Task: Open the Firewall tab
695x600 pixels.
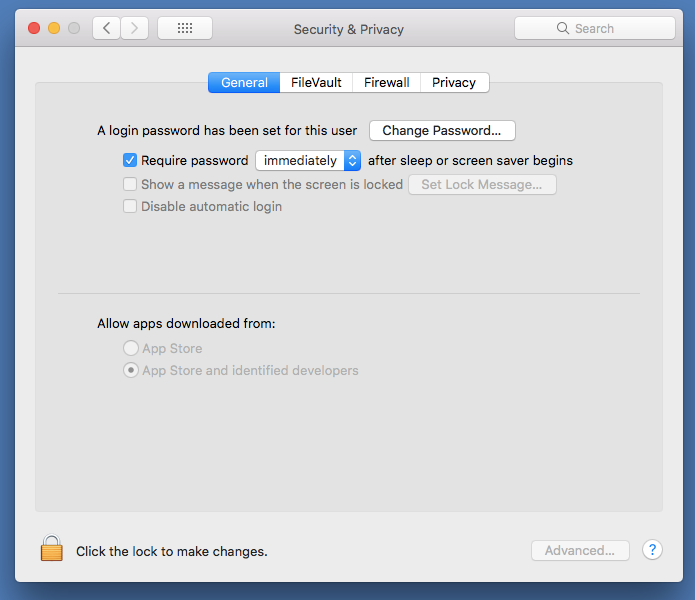Action: coord(386,83)
